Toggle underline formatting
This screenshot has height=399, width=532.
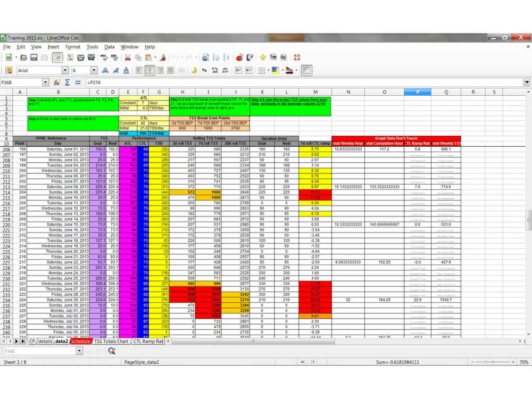(126, 70)
